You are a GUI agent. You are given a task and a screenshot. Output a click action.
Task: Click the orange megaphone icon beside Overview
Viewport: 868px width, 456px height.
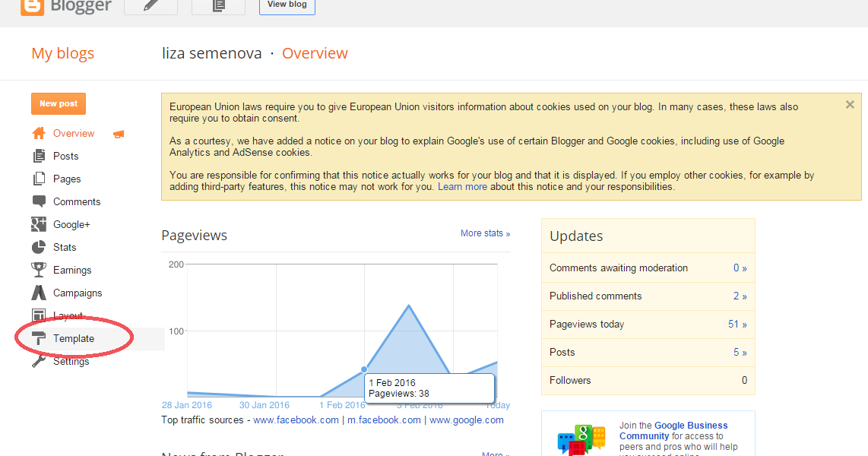[x=119, y=134]
